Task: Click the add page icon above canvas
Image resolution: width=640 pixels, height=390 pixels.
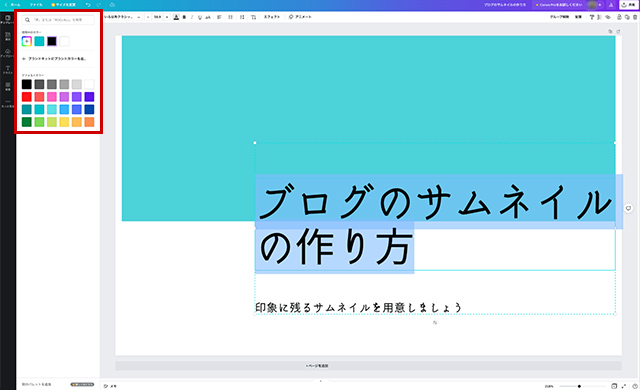Action: (x=618, y=31)
